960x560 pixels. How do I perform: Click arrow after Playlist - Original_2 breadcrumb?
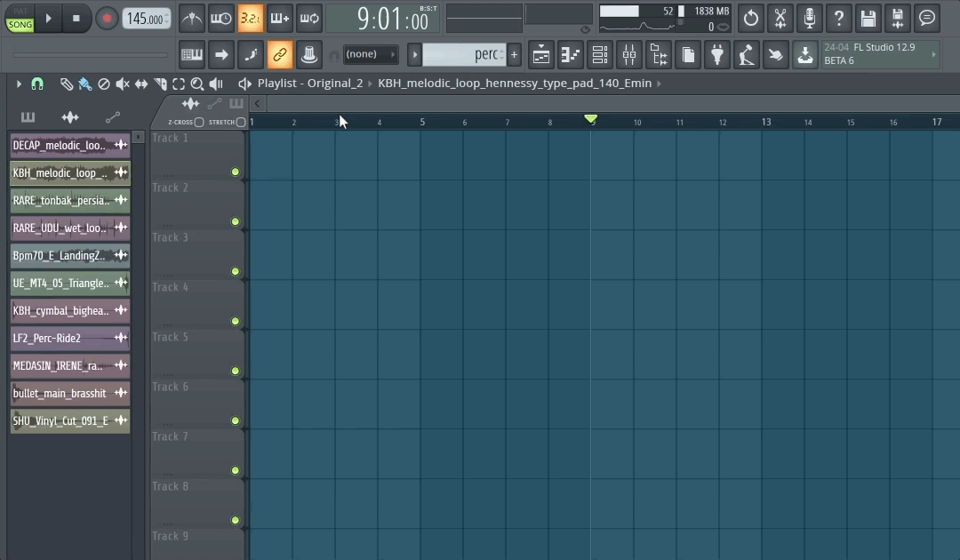(x=370, y=84)
